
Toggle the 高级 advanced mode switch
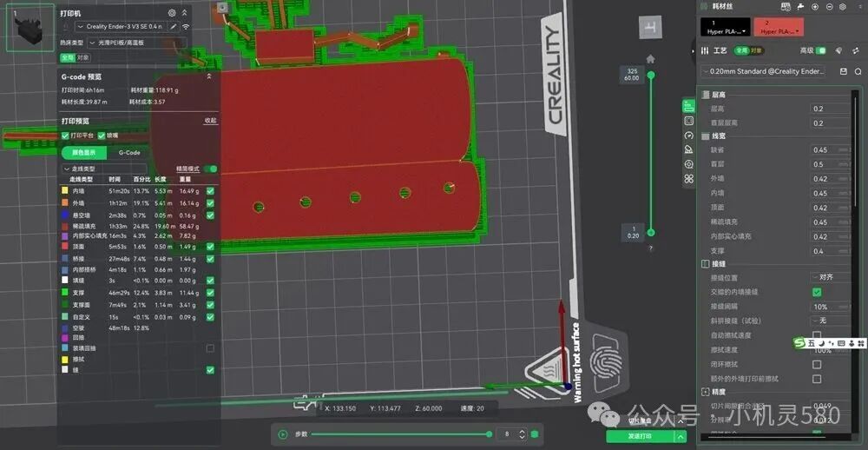pyautogui.click(x=820, y=50)
